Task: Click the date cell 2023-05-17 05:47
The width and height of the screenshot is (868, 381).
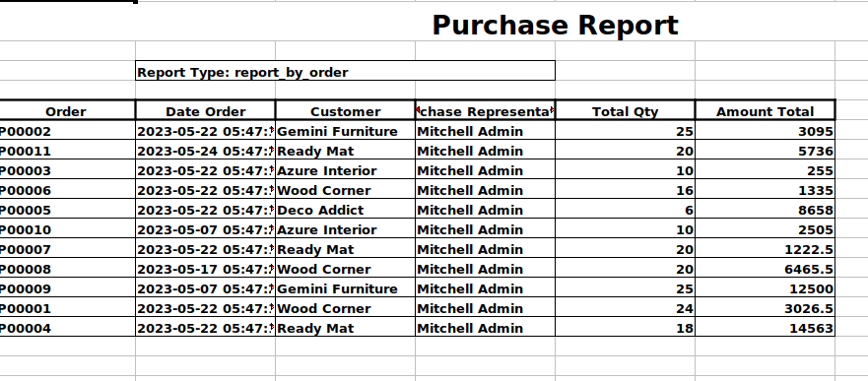Action: (x=205, y=269)
